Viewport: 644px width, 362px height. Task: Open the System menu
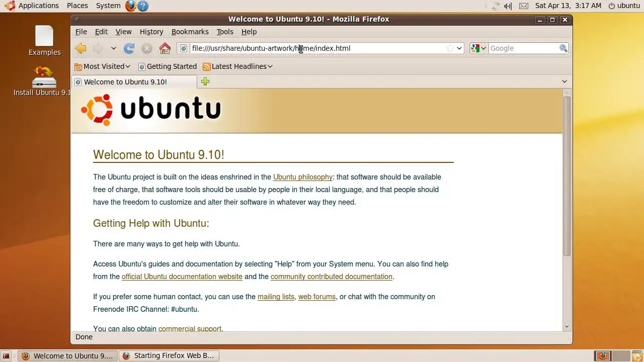point(108,6)
